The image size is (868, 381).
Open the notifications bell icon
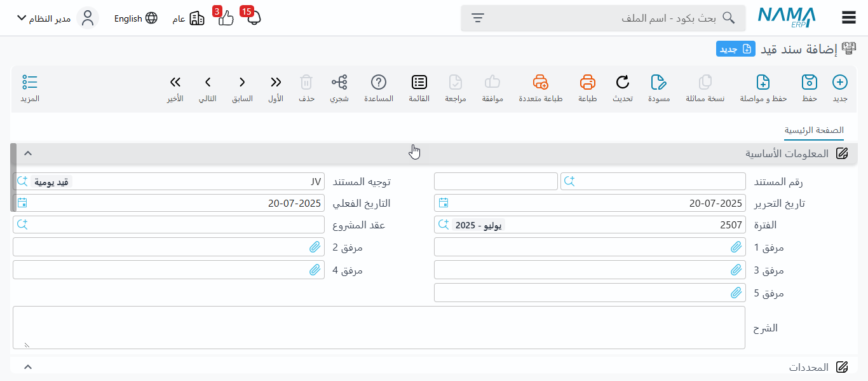click(254, 18)
